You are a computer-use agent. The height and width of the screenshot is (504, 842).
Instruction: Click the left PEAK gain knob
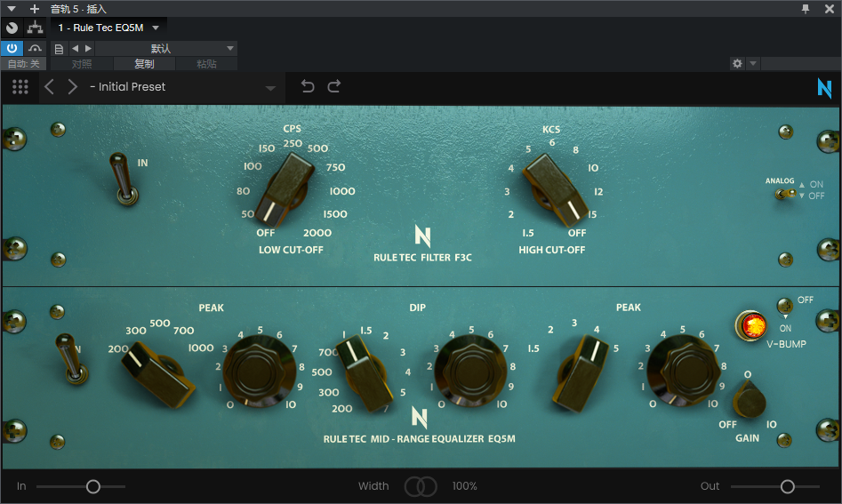tap(260, 372)
